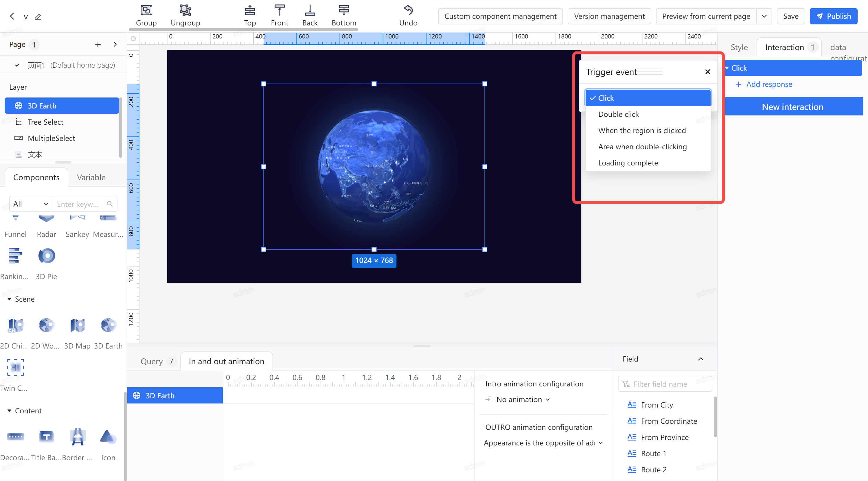
Task: Select the 3D Earth layer
Action: [x=62, y=106]
